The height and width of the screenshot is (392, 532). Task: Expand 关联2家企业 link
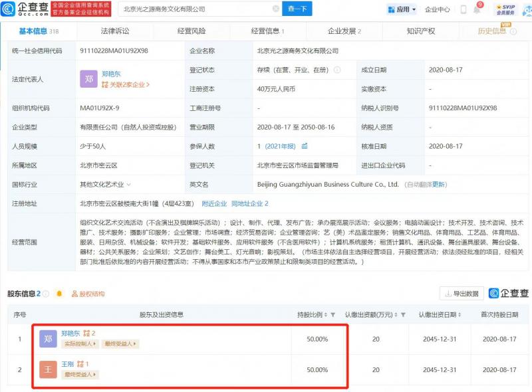pyautogui.click(x=126, y=84)
